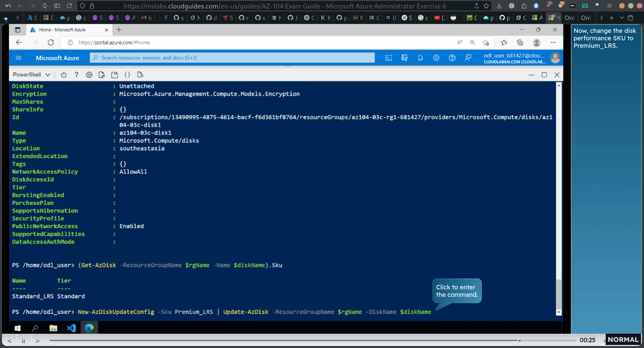Add this page to Edge favorites

(486, 42)
